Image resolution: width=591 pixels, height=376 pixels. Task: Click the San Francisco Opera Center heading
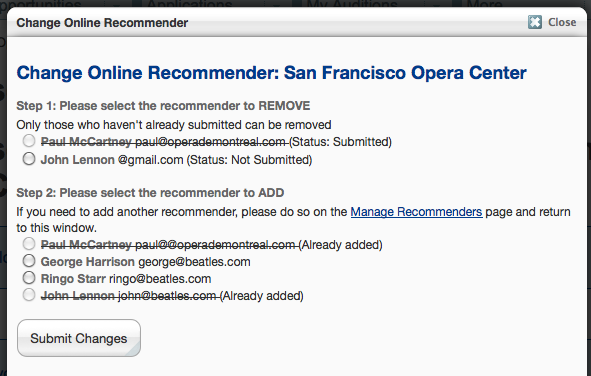point(271,73)
